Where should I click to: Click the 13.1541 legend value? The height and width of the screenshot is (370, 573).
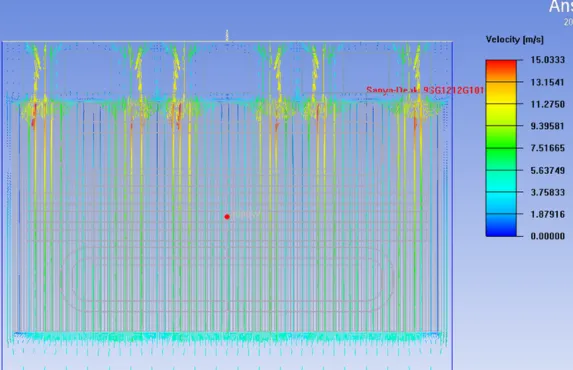coord(547,82)
